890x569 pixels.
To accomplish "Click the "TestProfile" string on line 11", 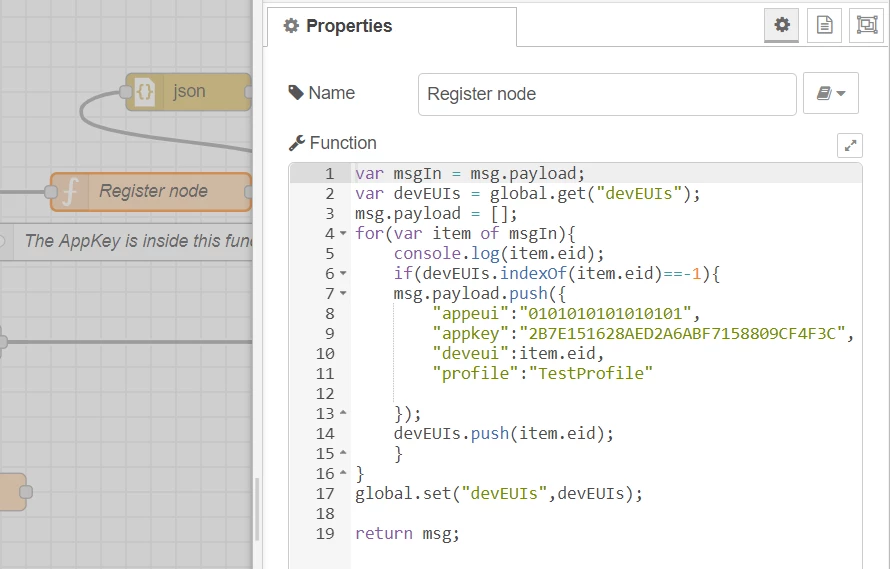I will [x=590, y=373].
